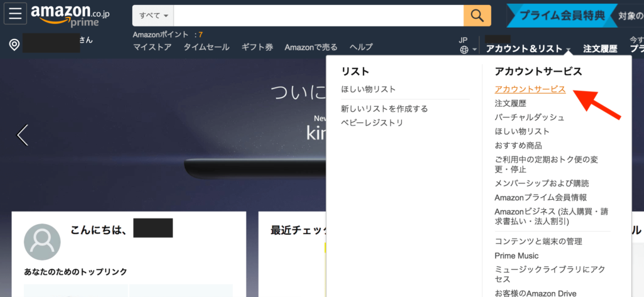Click the orange search magnifier button

click(x=477, y=16)
